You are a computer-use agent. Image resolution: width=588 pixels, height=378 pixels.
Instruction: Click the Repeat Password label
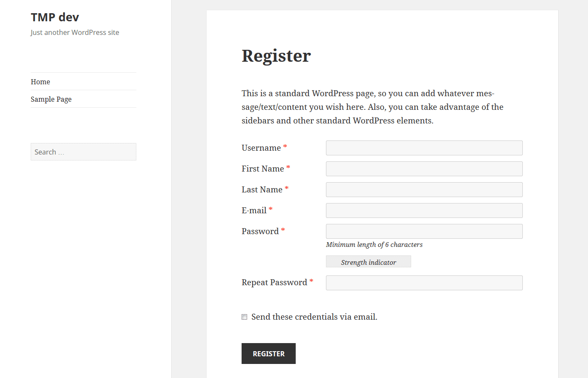click(274, 282)
